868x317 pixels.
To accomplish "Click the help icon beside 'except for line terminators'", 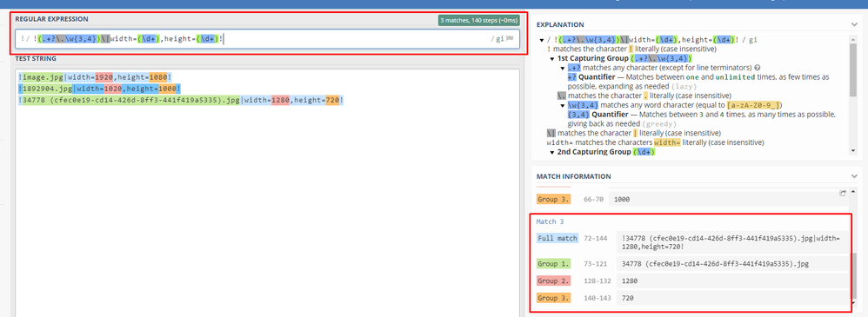I will 758,68.
